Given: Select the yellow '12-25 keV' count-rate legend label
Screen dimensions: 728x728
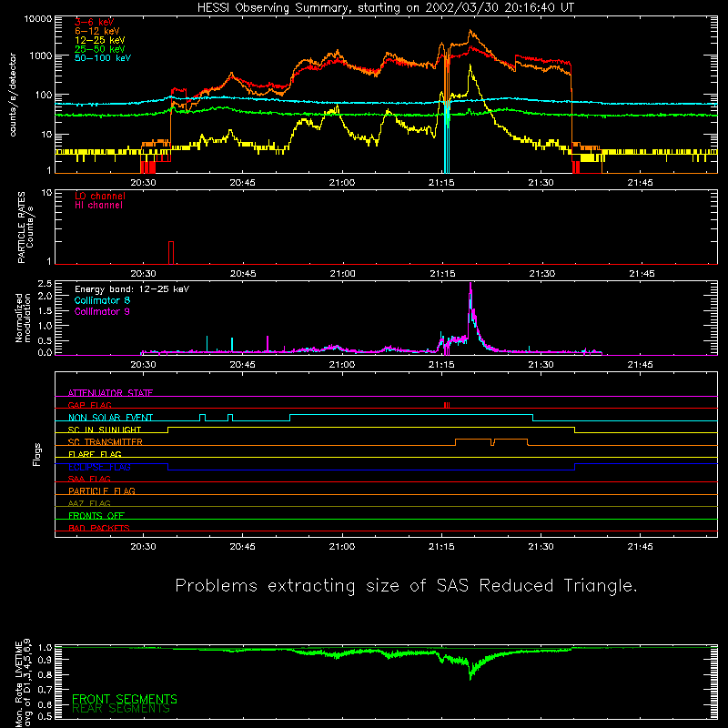Looking at the screenshot, I should [x=100, y=40].
